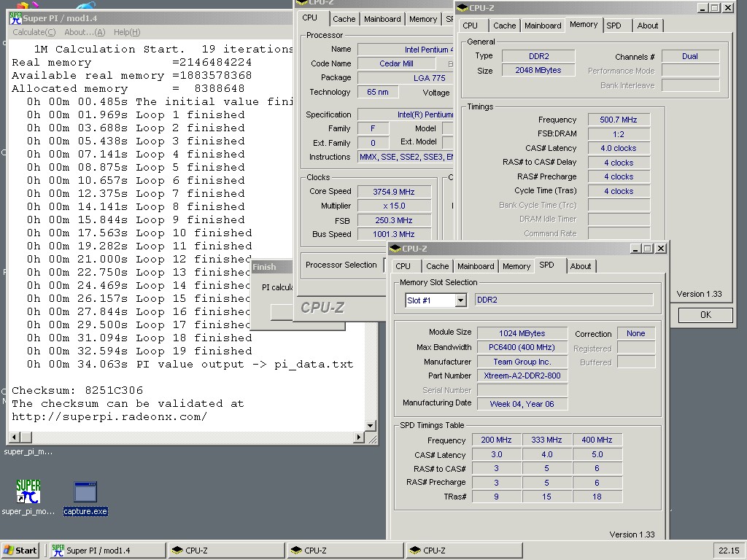This screenshot has height=560, width=747.
Task: Click the Correction field showing None
Action: coord(636,333)
